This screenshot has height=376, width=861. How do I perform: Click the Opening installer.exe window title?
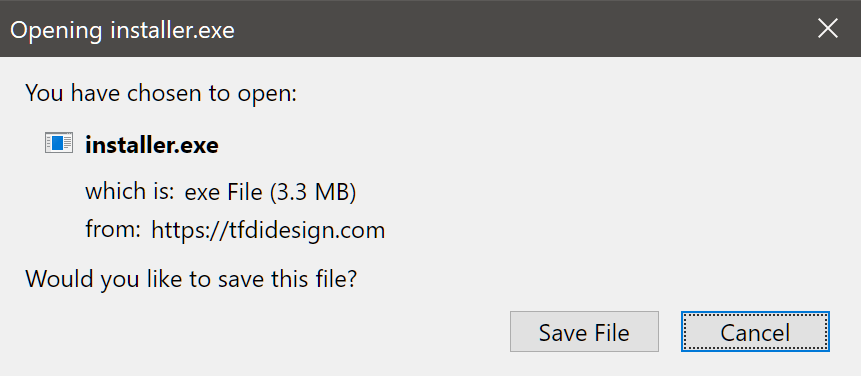[122, 31]
